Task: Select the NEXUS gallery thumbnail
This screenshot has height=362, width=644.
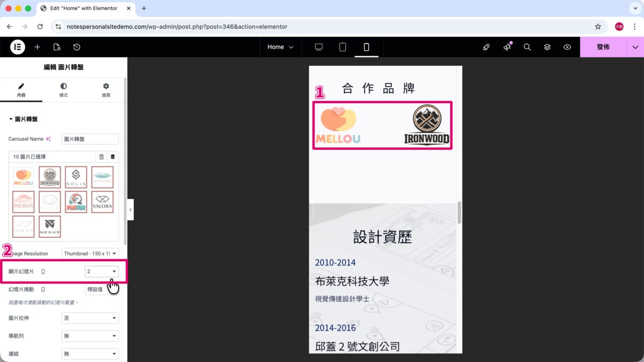Action: click(50, 227)
